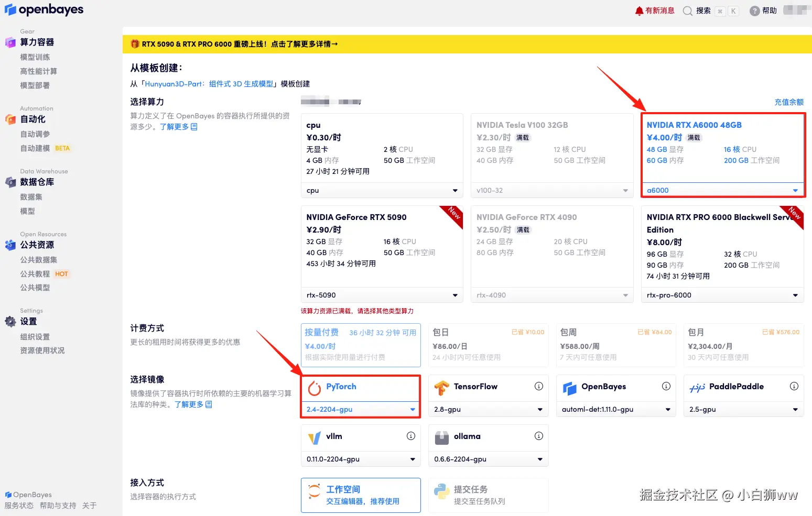812x516 pixels.
Task: Click the OpenBayes image logo icon
Action: [x=569, y=388]
